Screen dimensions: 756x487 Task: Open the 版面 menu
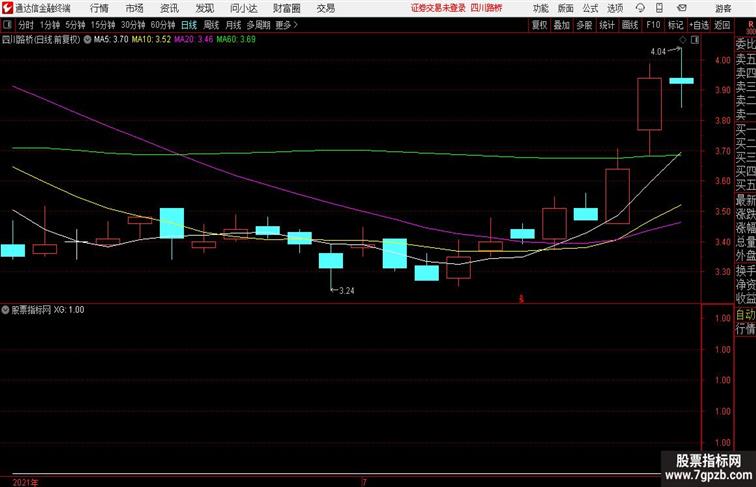pyautogui.click(x=566, y=8)
